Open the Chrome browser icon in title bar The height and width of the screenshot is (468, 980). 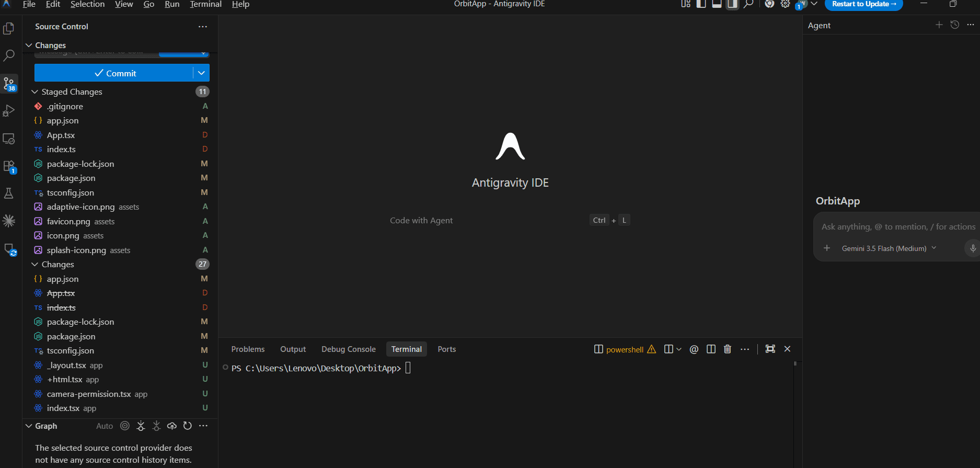point(769,4)
